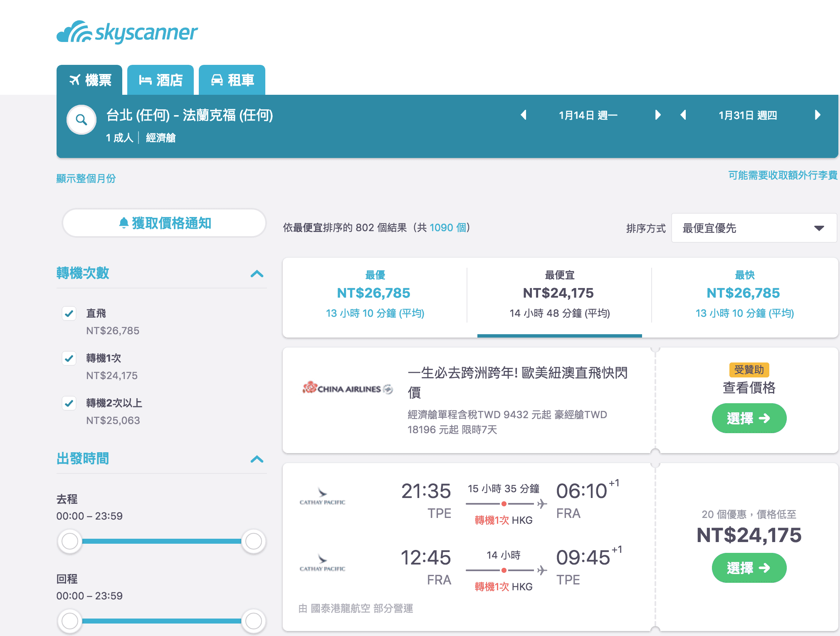Click the bed icon in 酒店 tab
This screenshot has width=840, height=636.
coord(145,80)
